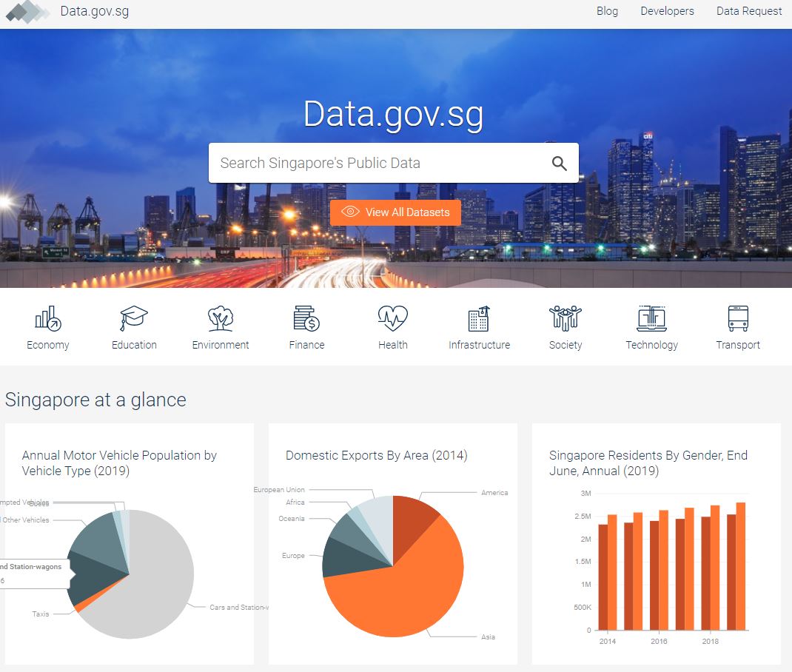
Task: Click the Data.gov.sg header title link
Action: (95, 11)
